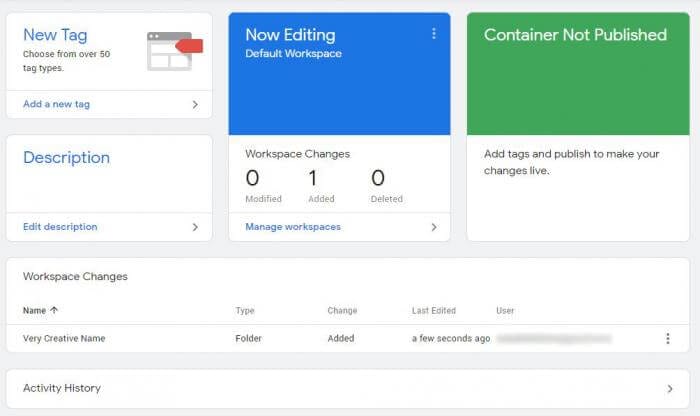Image resolution: width=700 pixels, height=416 pixels.
Task: Click the blurred user email cell
Action: coord(554,338)
